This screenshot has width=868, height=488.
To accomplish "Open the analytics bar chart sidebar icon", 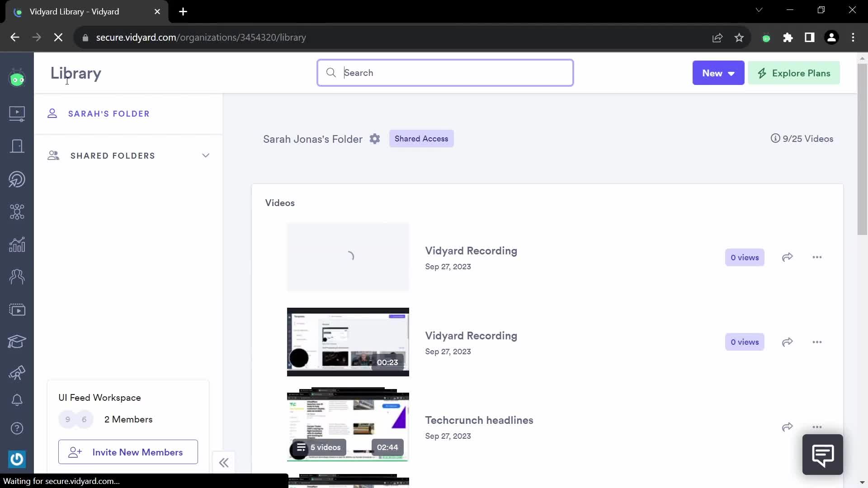I will click(17, 244).
